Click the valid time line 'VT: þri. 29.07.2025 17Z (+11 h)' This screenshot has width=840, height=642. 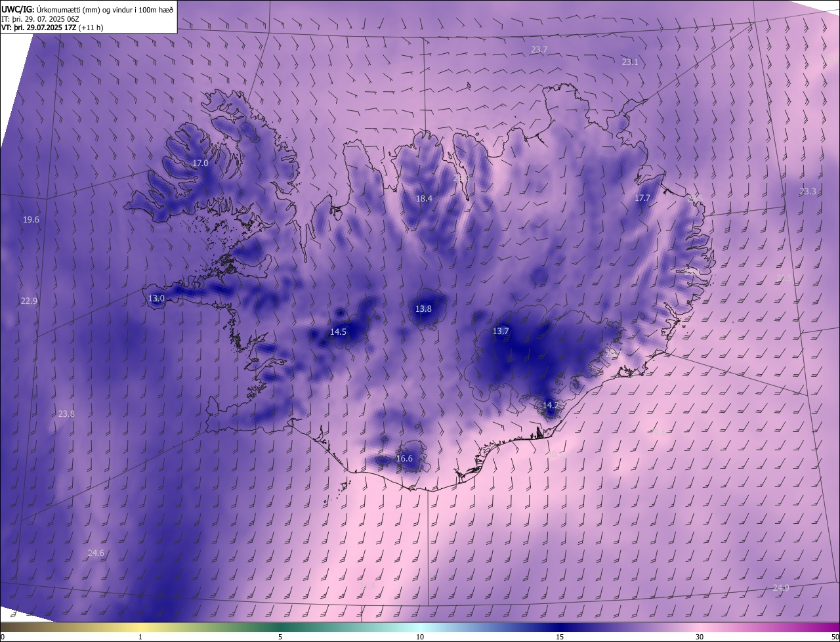click(52, 28)
